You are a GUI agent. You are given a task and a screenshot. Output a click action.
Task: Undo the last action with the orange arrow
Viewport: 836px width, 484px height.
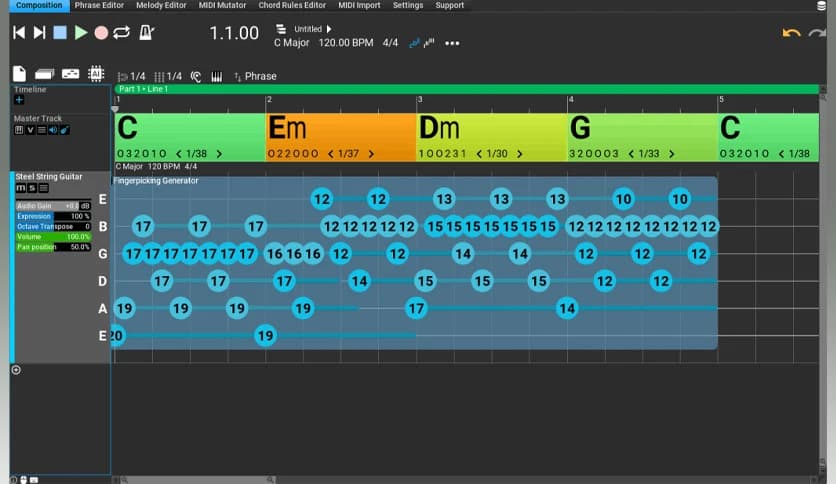tap(791, 33)
